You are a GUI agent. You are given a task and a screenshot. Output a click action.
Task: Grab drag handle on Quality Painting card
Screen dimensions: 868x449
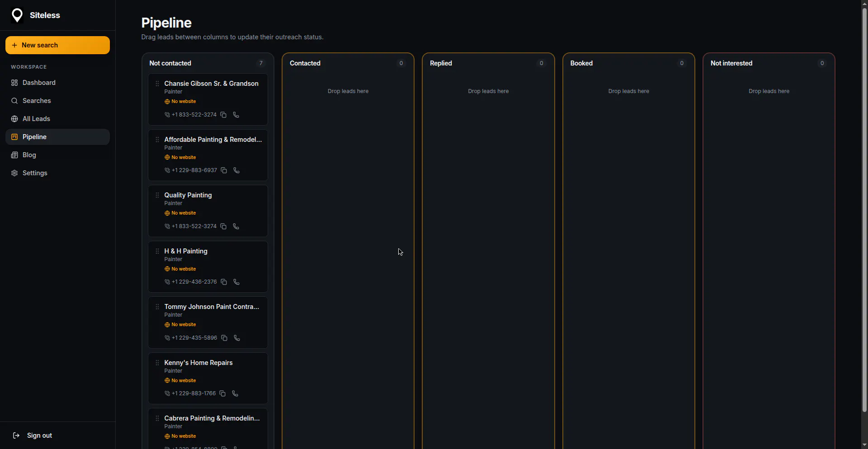point(157,195)
